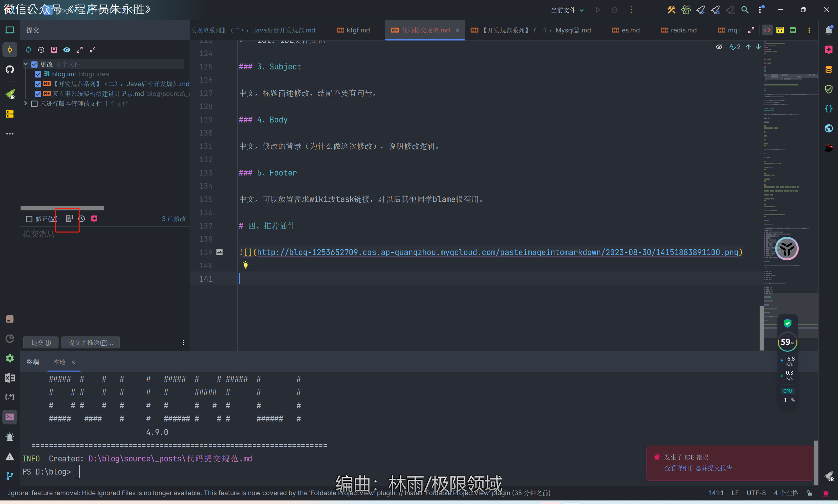This screenshot has height=504, width=838.
Task: Switch to editor and preview split view
Action: click(780, 30)
